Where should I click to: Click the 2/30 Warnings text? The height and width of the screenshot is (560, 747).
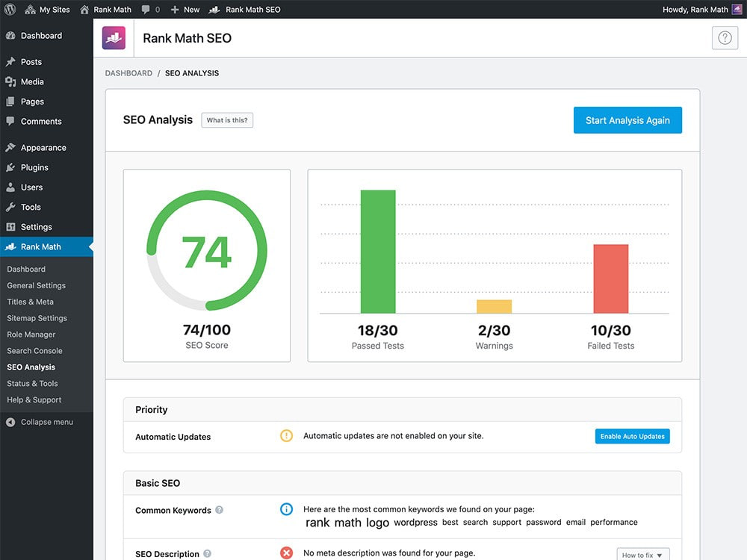494,337
